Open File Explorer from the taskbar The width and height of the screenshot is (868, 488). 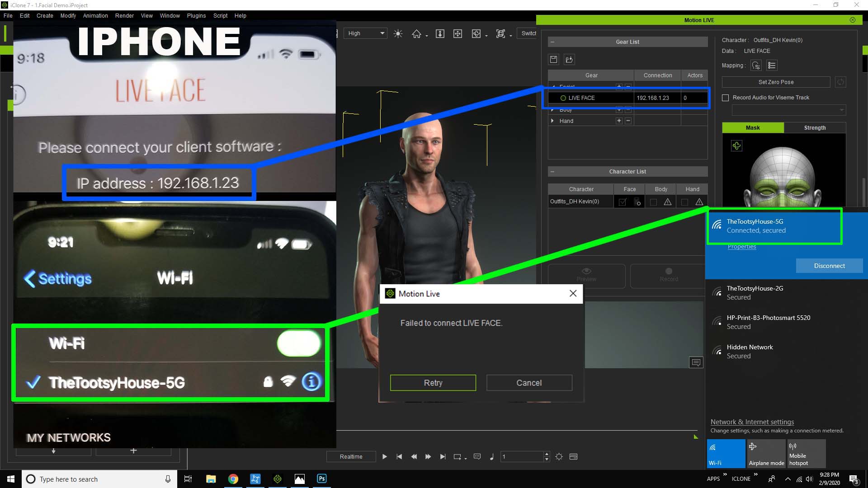[x=211, y=479]
